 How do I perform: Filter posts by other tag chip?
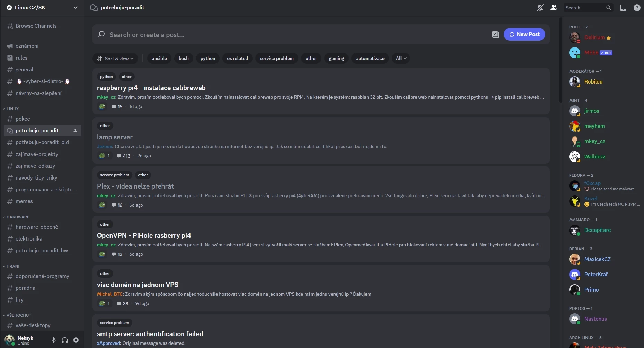click(311, 59)
